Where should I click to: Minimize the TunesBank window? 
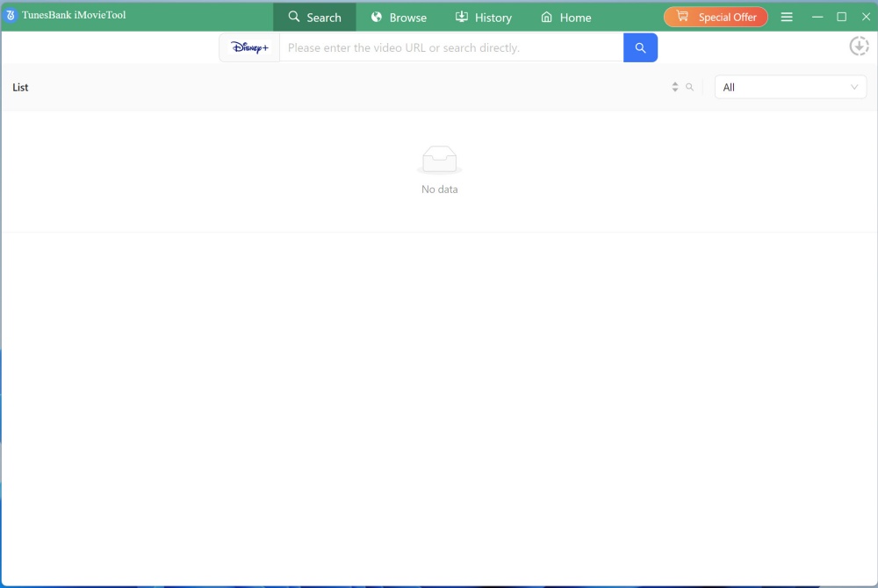click(817, 17)
